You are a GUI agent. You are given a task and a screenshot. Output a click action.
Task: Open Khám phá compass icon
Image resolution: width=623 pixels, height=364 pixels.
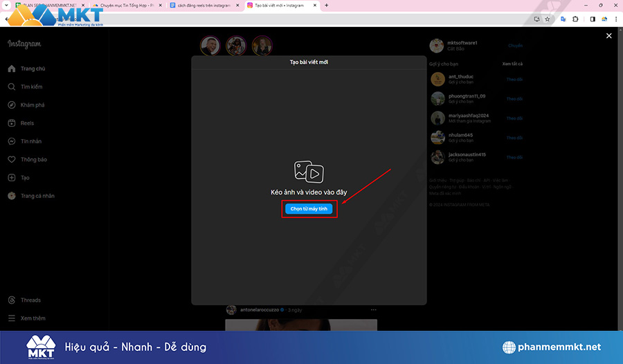pos(12,105)
